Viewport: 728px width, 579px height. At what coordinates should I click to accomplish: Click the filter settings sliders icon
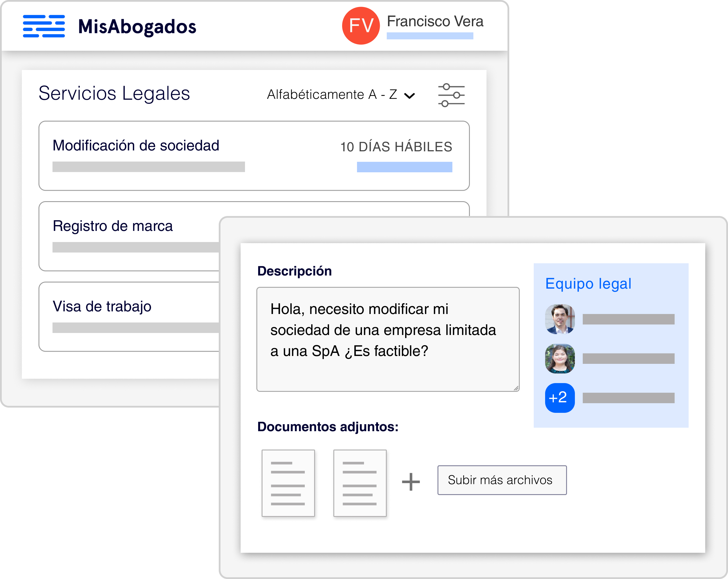click(x=452, y=95)
